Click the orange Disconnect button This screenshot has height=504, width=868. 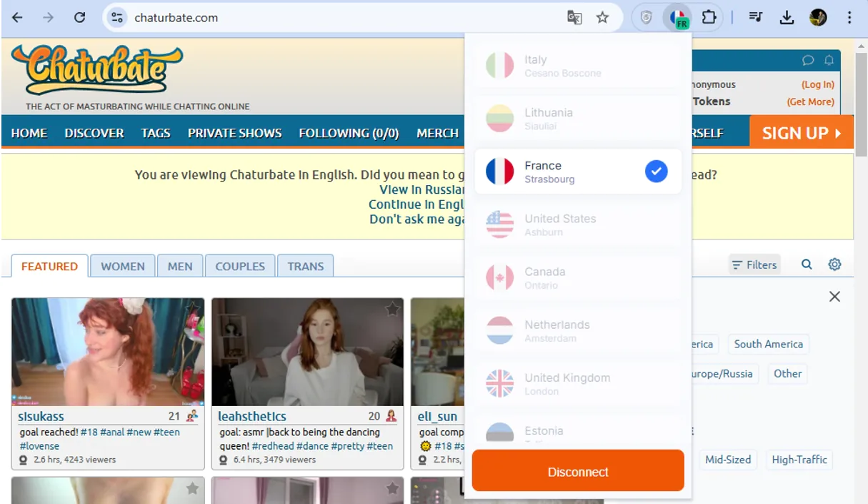(x=578, y=470)
